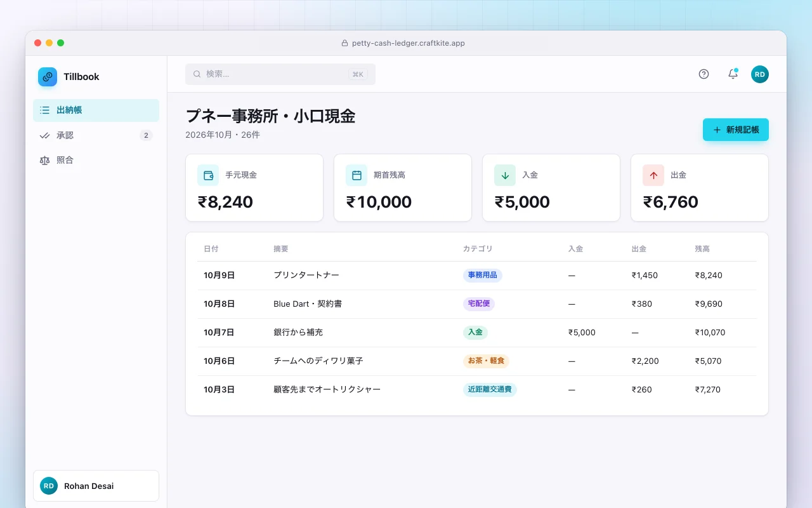Click the down-arrow icon on 入金 card
The image size is (812, 508).
click(505, 175)
